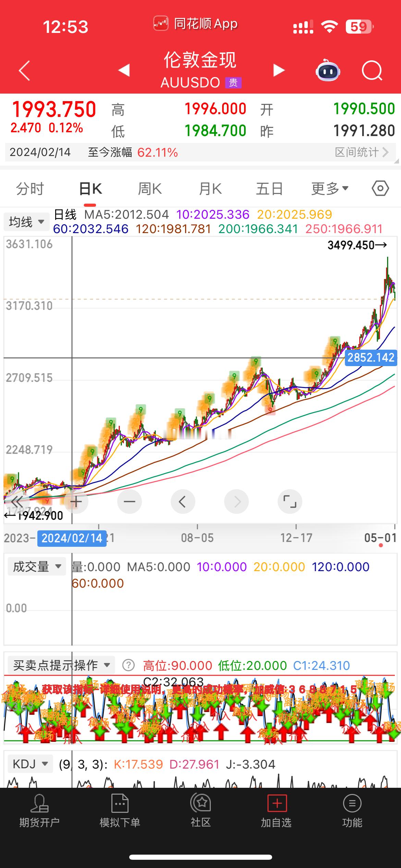This screenshot has height=868, width=401.
Task: Tap the 至今涨幅 62.11% text
Action: [133, 152]
